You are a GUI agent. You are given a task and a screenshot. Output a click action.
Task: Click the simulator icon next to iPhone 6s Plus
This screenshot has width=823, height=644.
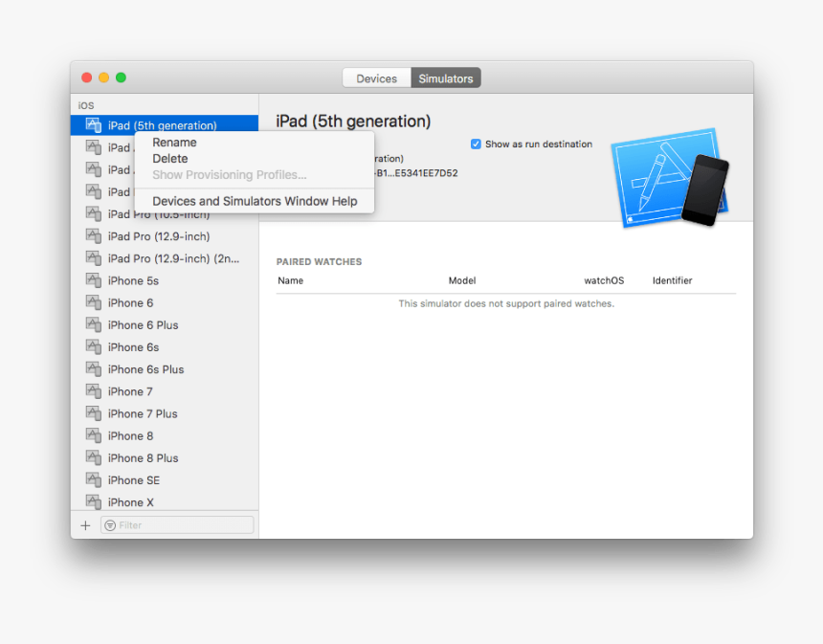click(93, 368)
